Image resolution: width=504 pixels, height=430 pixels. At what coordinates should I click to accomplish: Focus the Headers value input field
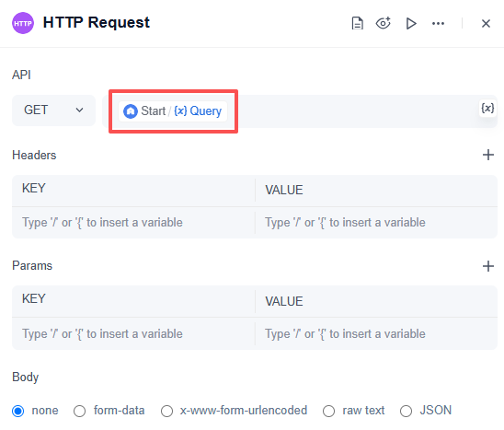(x=376, y=223)
